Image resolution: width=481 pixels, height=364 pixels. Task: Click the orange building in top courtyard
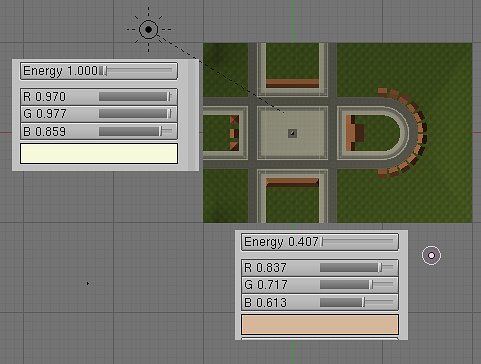click(292, 83)
